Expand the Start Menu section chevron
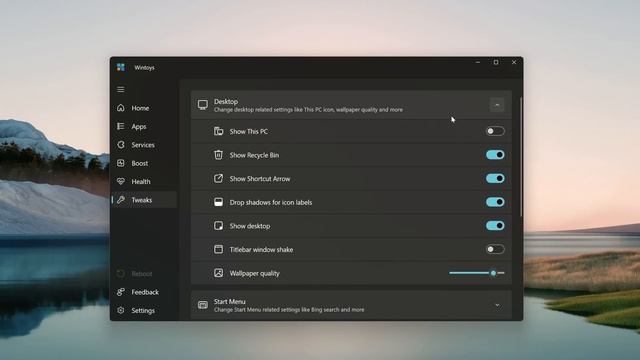Viewport: 640px width, 360px height. (x=497, y=305)
